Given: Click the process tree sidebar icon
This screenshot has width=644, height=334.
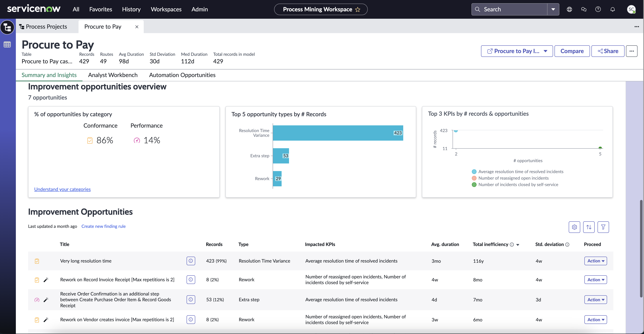Looking at the screenshot, I should pyautogui.click(x=7, y=27).
